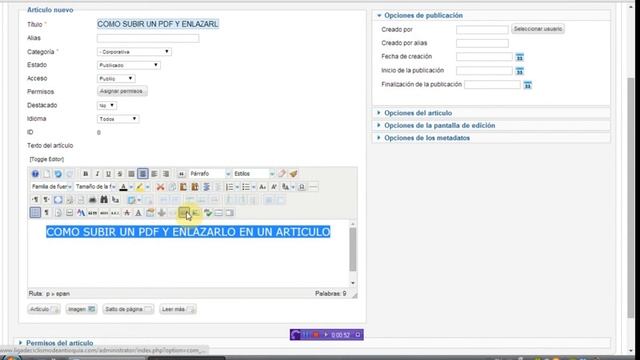The image size is (640, 360).
Task: Toggle left-to-right text direction
Action: (x=35, y=200)
